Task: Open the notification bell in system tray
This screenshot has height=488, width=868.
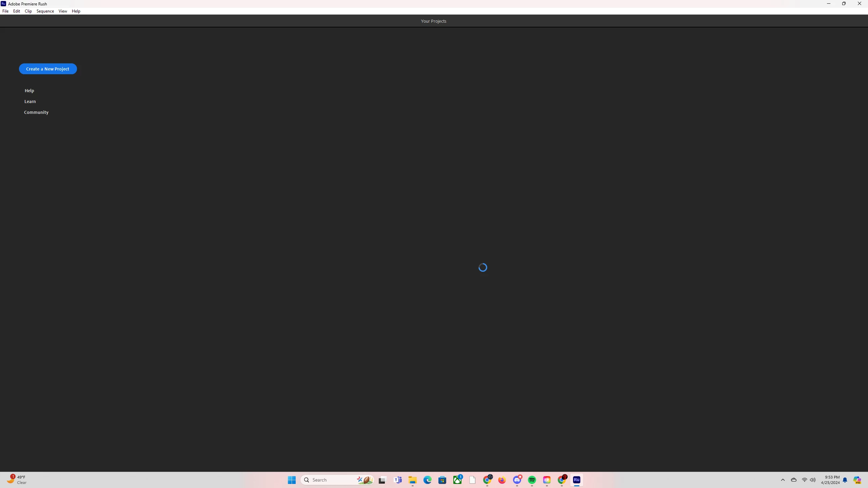Action: tap(845, 480)
